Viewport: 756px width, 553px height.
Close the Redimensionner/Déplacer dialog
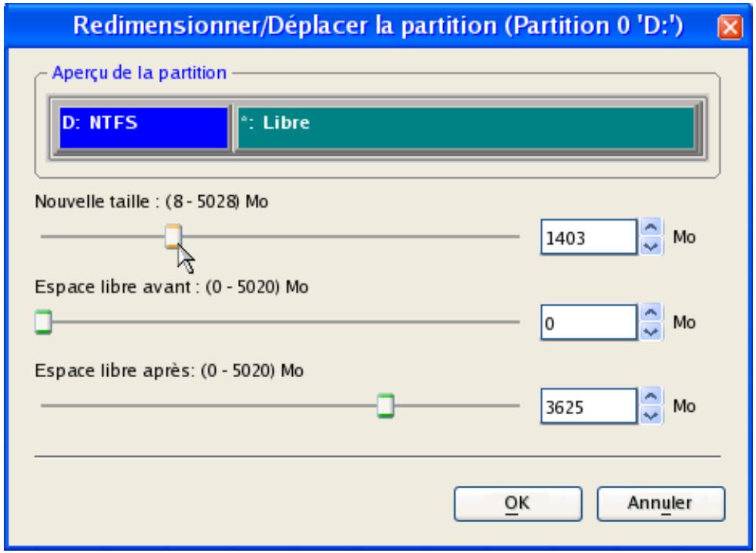(730, 27)
